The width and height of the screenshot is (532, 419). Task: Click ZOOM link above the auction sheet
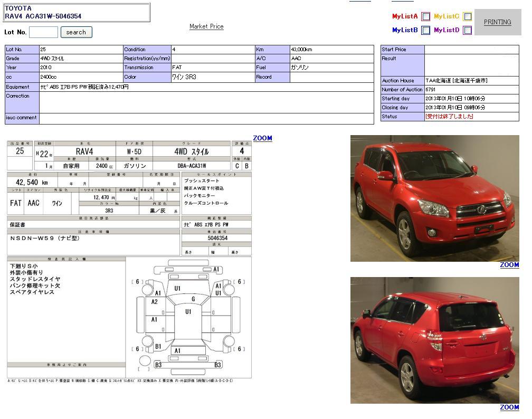(262, 138)
